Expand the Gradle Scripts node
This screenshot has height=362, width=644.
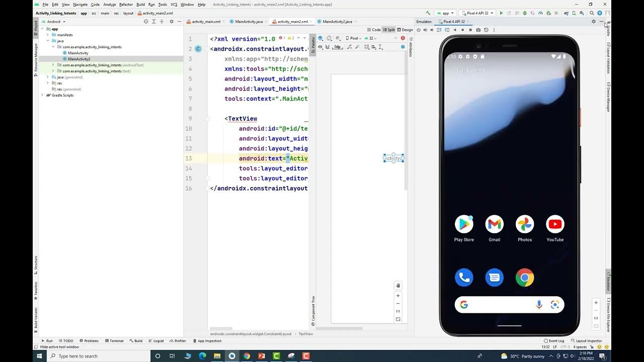pyautogui.click(x=42, y=95)
